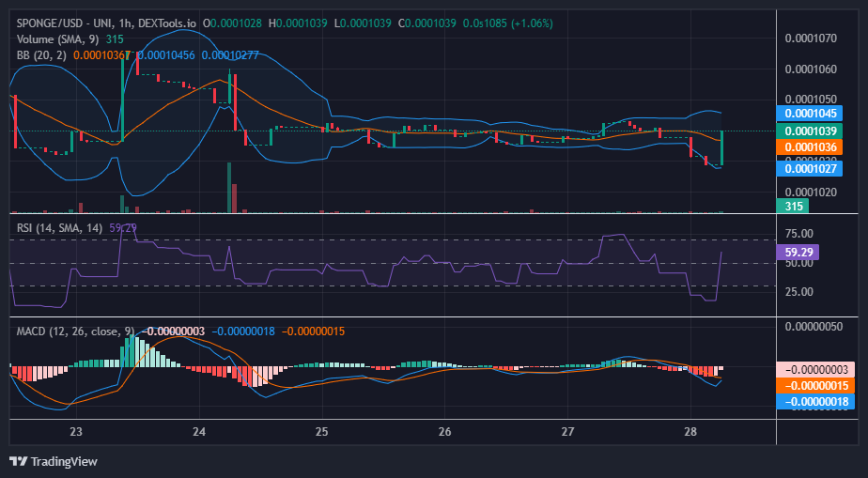The image size is (868, 478).
Task: Click the Volume legend value 315
Action: [x=115, y=39]
